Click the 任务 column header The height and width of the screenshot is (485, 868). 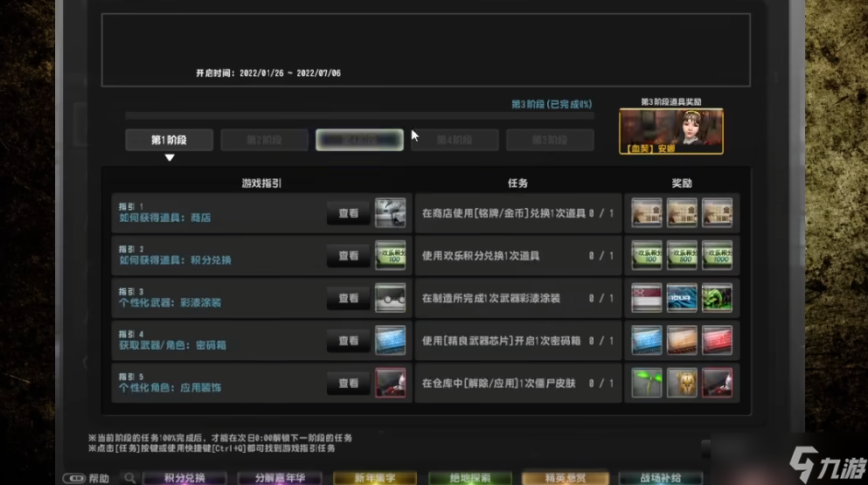pos(517,184)
